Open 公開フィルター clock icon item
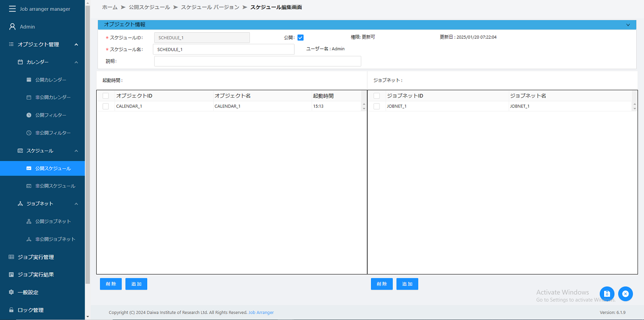The height and width of the screenshot is (320, 644). pyautogui.click(x=29, y=115)
